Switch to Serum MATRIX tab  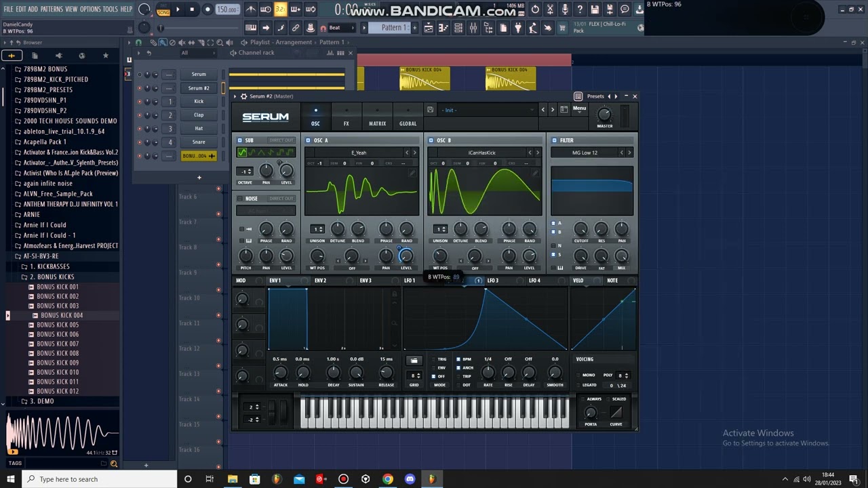(x=377, y=118)
